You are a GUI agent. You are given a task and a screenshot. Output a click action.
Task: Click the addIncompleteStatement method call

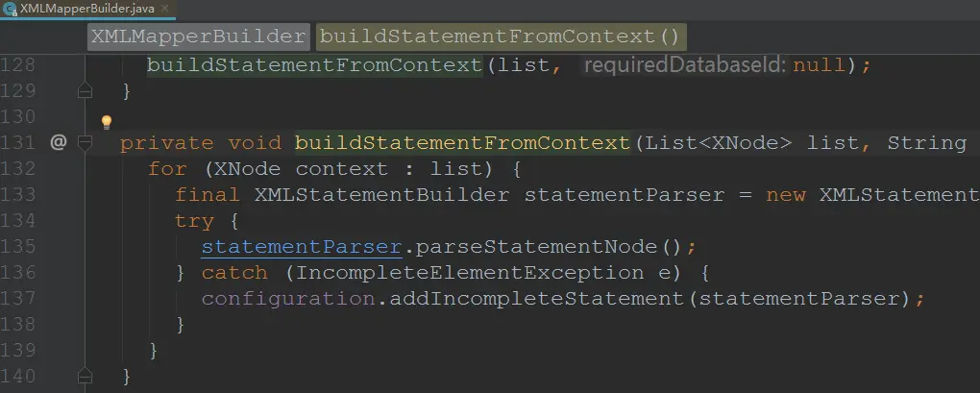tap(537, 299)
